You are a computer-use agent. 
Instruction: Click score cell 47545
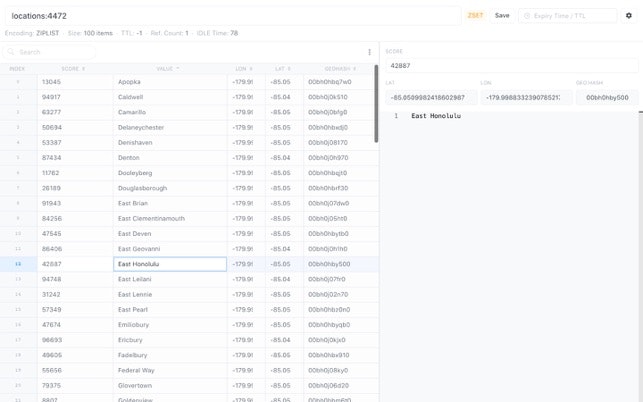click(75, 233)
